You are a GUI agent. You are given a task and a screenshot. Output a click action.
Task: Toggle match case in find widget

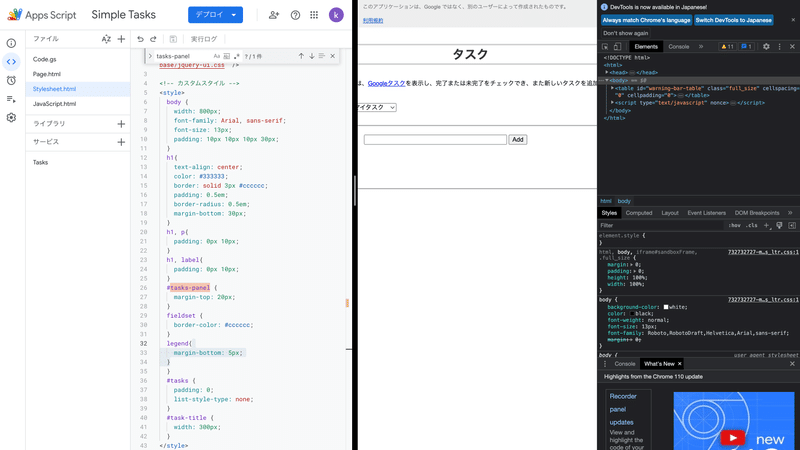coord(217,56)
